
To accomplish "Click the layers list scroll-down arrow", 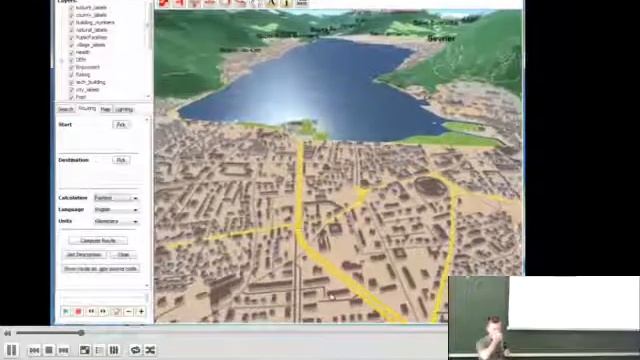I will click(x=148, y=96).
